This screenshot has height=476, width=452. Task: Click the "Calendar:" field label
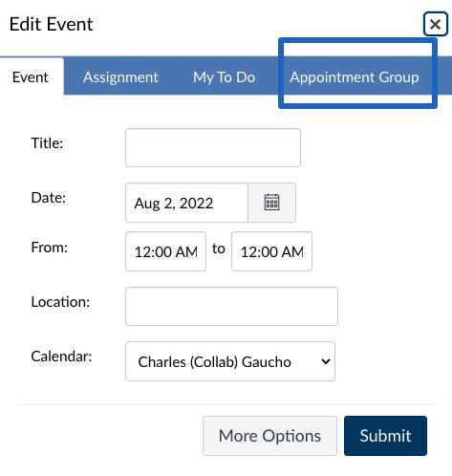click(61, 357)
